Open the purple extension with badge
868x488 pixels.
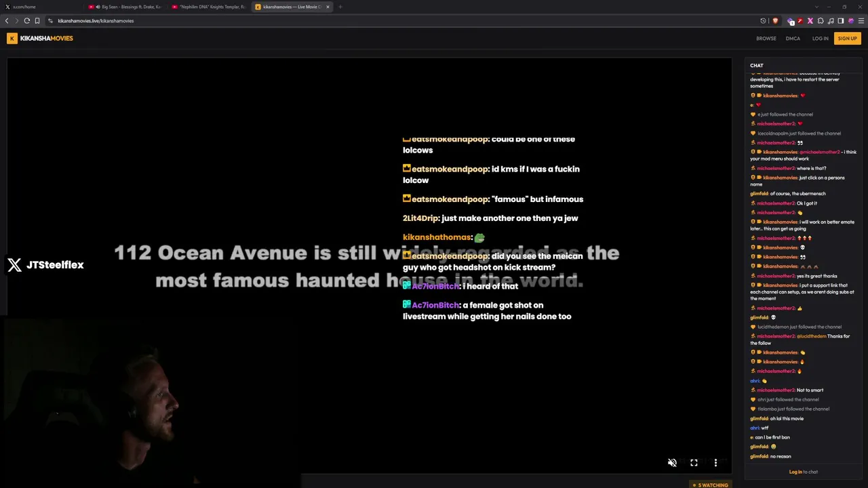point(790,21)
